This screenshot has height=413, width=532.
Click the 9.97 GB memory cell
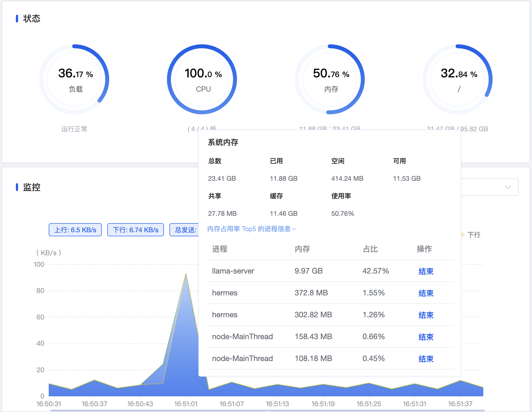(309, 271)
